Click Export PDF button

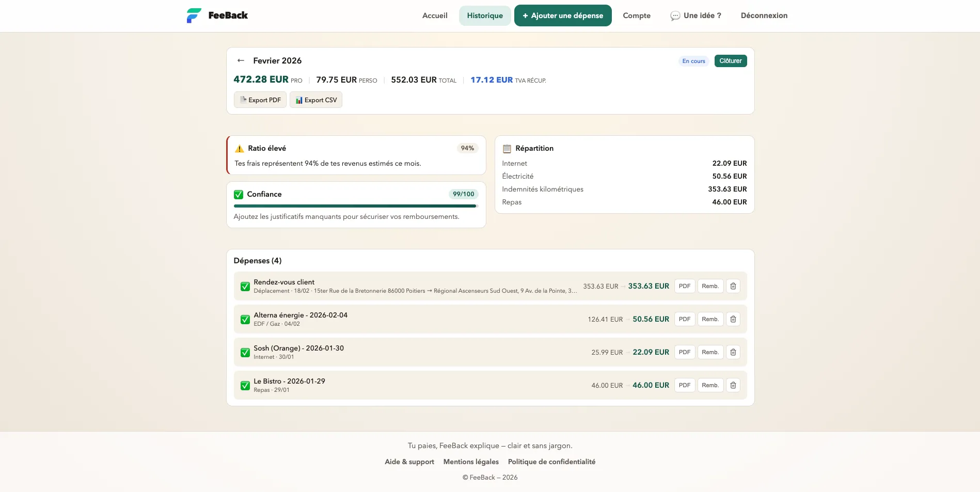(x=260, y=100)
